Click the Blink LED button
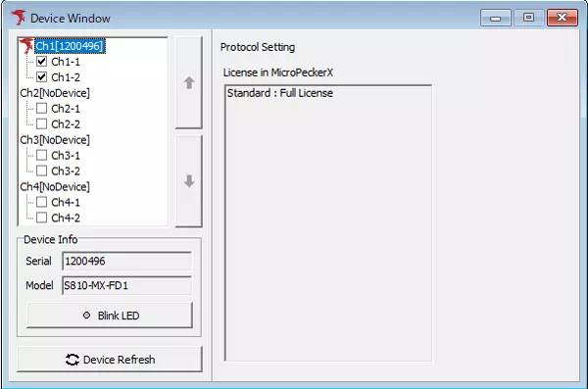 110,316
